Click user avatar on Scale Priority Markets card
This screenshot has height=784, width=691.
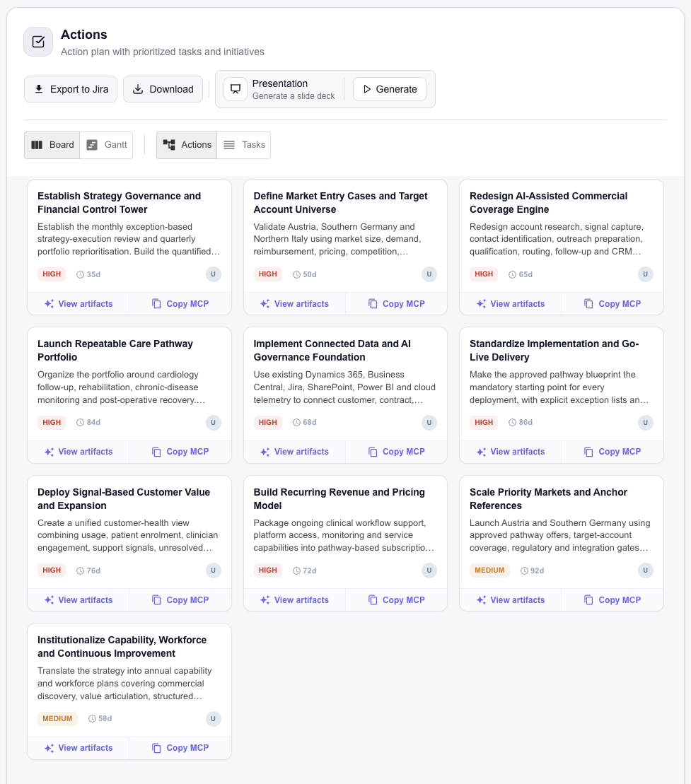645,571
